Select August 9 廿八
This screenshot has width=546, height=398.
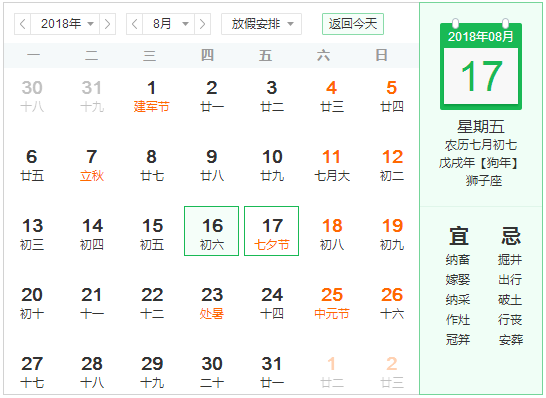(212, 165)
